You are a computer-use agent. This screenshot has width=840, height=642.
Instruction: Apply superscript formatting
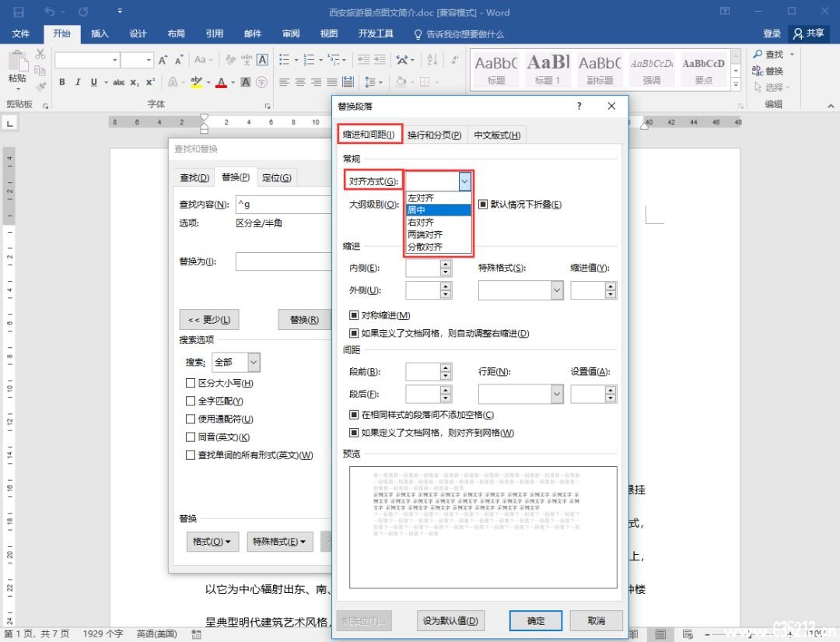coord(151,82)
